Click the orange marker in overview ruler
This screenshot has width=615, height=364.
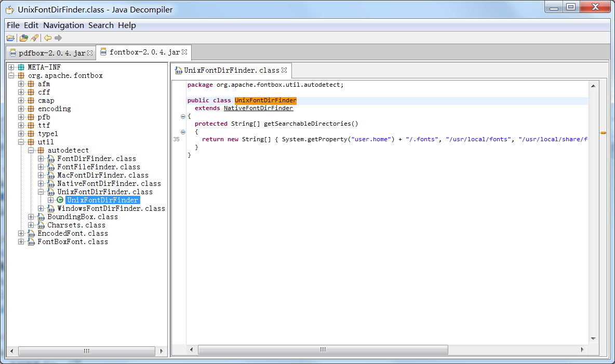pyautogui.click(x=603, y=133)
